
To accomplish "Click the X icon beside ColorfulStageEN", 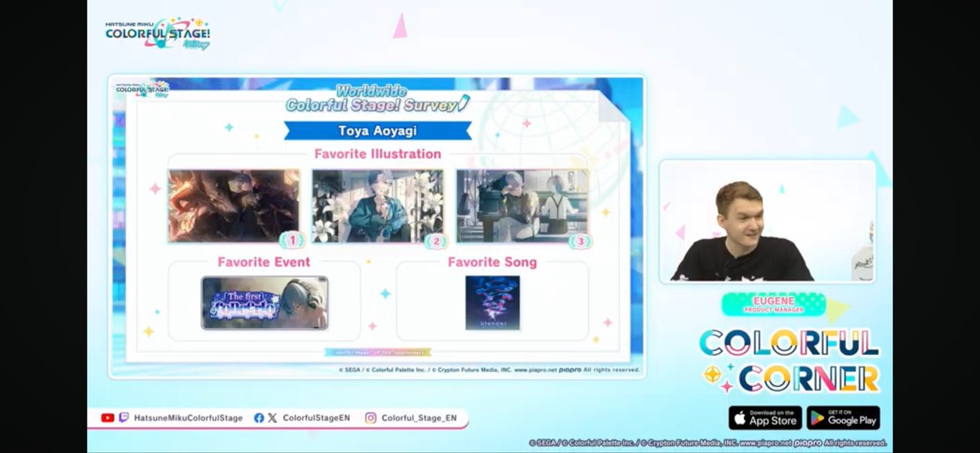I will 274,418.
